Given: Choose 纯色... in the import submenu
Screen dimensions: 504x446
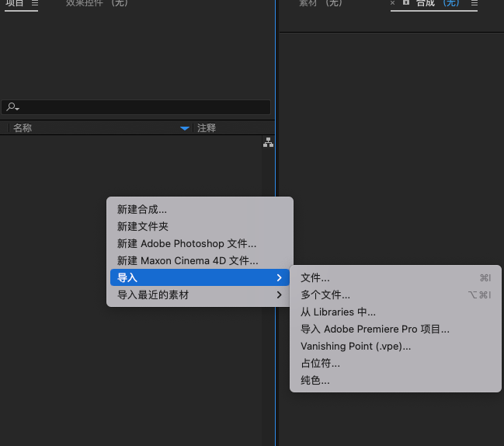Looking at the screenshot, I should pyautogui.click(x=395, y=380).
